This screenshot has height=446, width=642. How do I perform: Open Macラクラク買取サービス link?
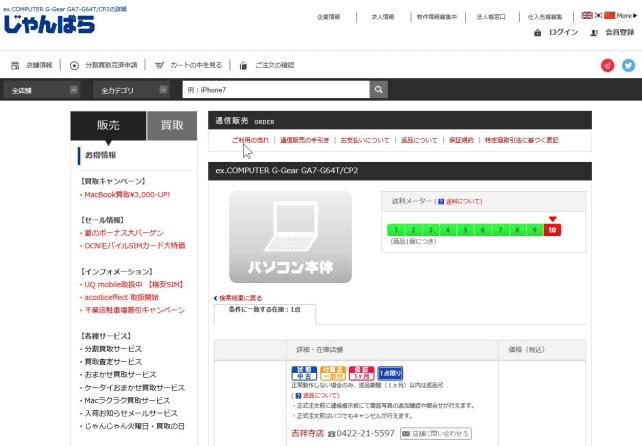(x=127, y=400)
